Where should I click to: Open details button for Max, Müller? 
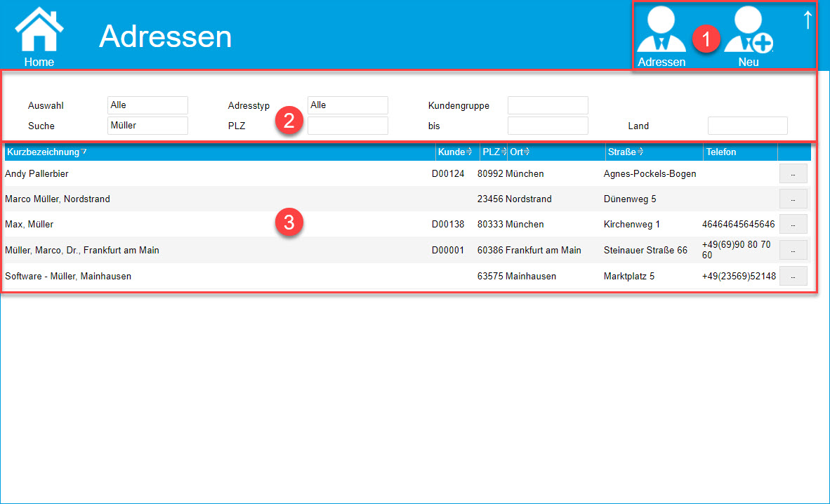click(793, 224)
